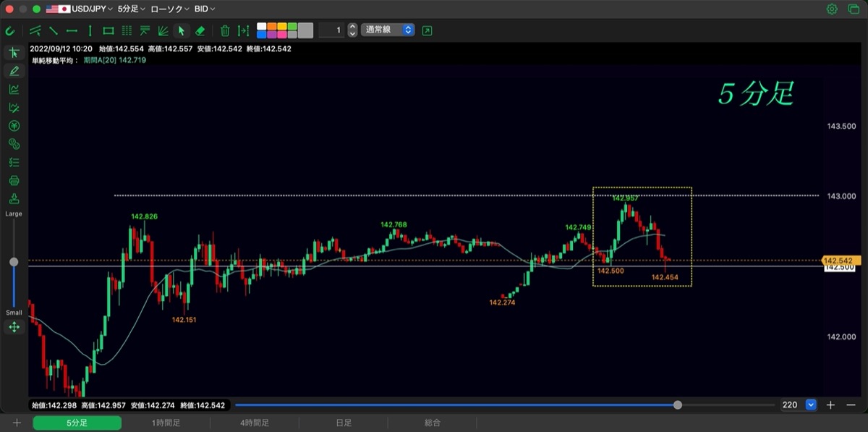This screenshot has width=868, height=432.
Task: Zoom in chart with plus button
Action: 831,405
